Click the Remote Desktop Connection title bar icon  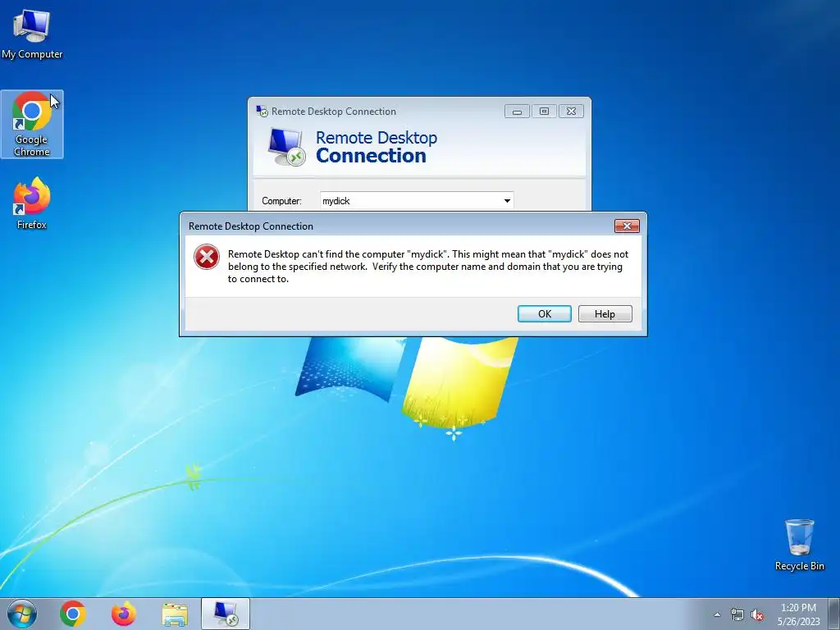point(262,112)
